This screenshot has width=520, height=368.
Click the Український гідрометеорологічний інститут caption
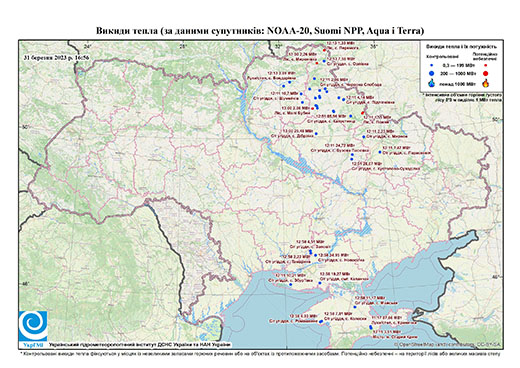(140, 345)
